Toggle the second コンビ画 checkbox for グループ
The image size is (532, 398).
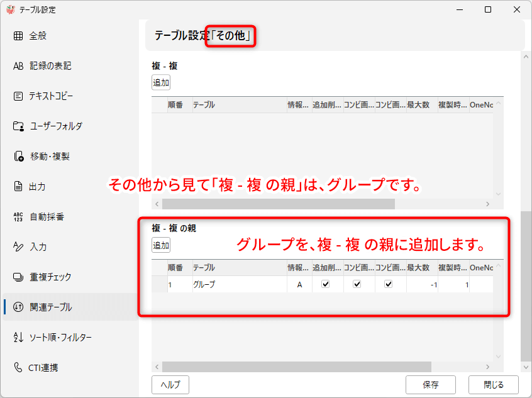click(389, 284)
